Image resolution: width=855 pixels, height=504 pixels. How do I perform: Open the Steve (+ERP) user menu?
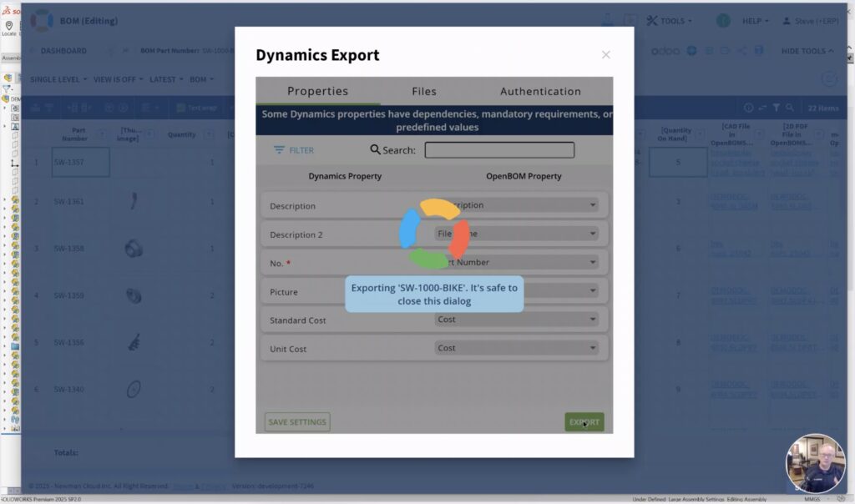[811, 21]
